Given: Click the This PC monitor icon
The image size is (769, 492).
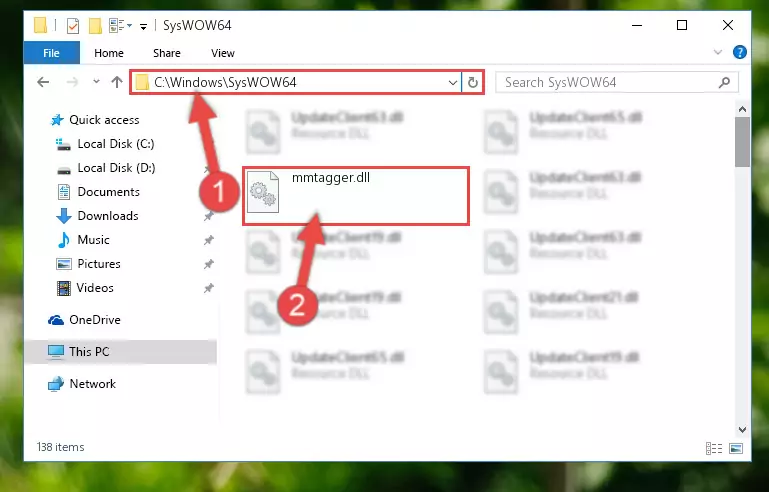Looking at the screenshot, I should pyautogui.click(x=55, y=352).
